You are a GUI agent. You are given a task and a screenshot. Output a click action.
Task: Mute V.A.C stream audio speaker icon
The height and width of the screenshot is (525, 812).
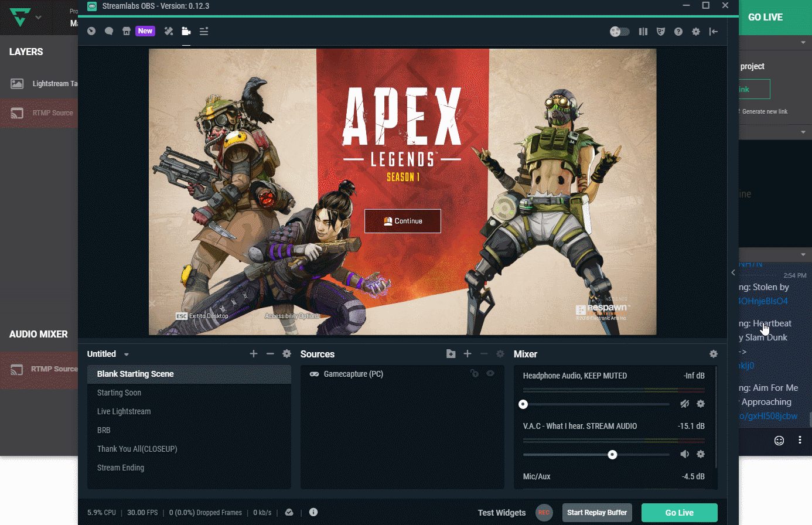684,454
